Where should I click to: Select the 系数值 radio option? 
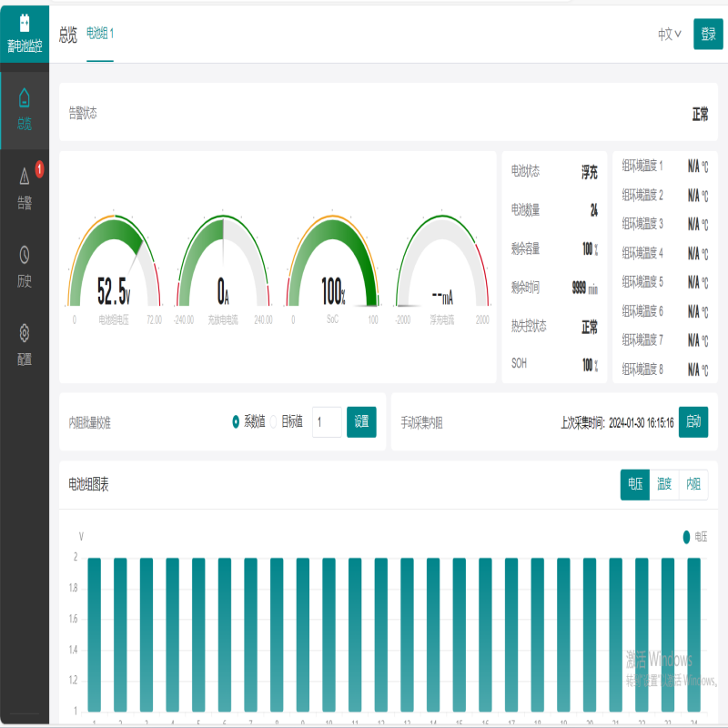(x=237, y=422)
